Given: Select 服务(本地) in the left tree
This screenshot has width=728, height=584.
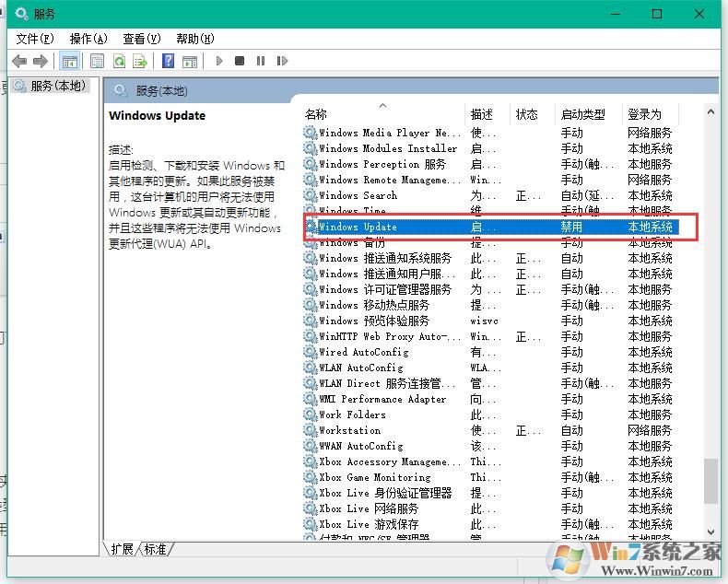Looking at the screenshot, I should pyautogui.click(x=57, y=86).
